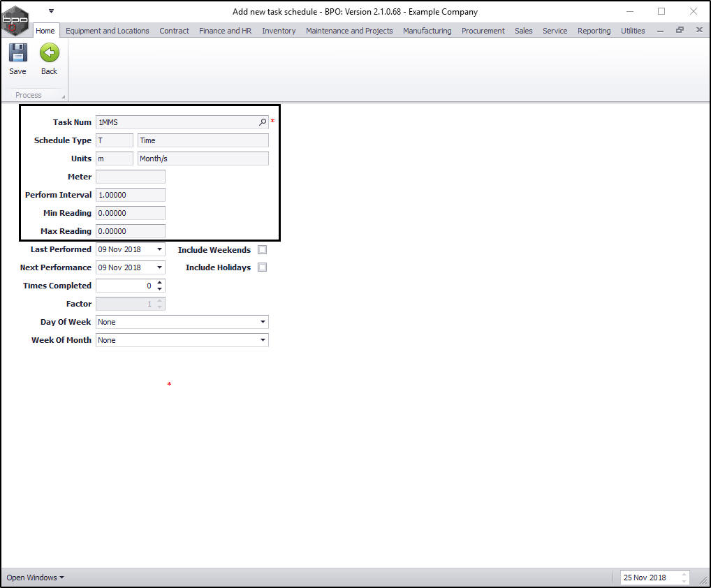The image size is (711, 588).
Task: Click the Units description field Month/s
Action: [203, 159]
